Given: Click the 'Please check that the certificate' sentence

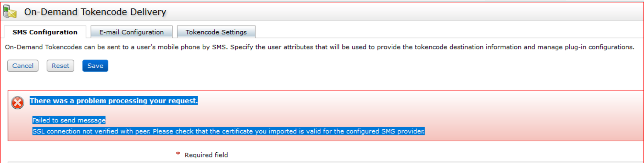Looking at the screenshot, I should pyautogui.click(x=227, y=131).
